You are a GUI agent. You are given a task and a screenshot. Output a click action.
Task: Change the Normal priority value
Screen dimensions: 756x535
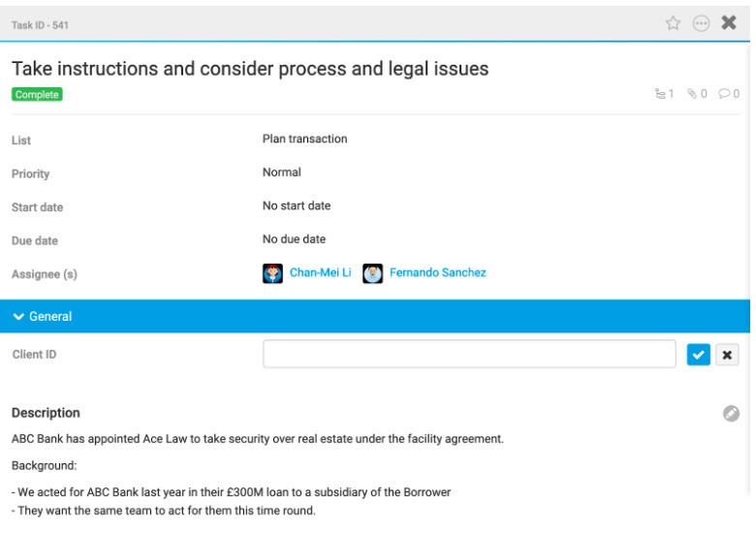pos(282,173)
